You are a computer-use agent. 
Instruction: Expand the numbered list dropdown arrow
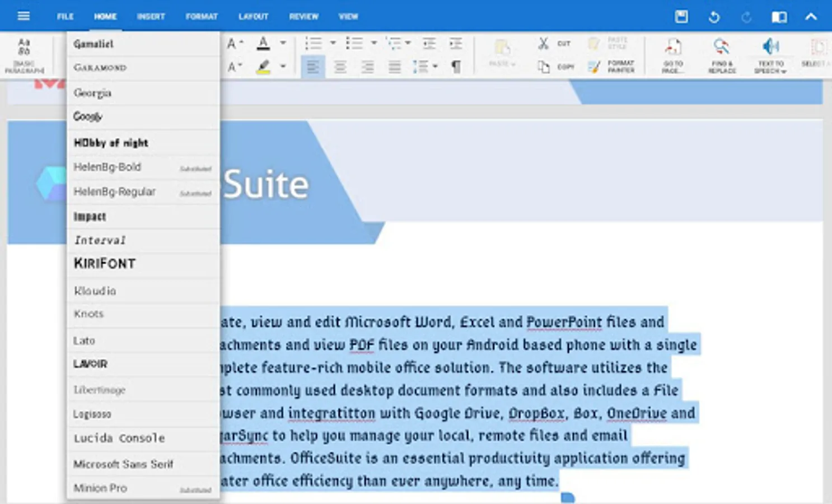click(333, 43)
